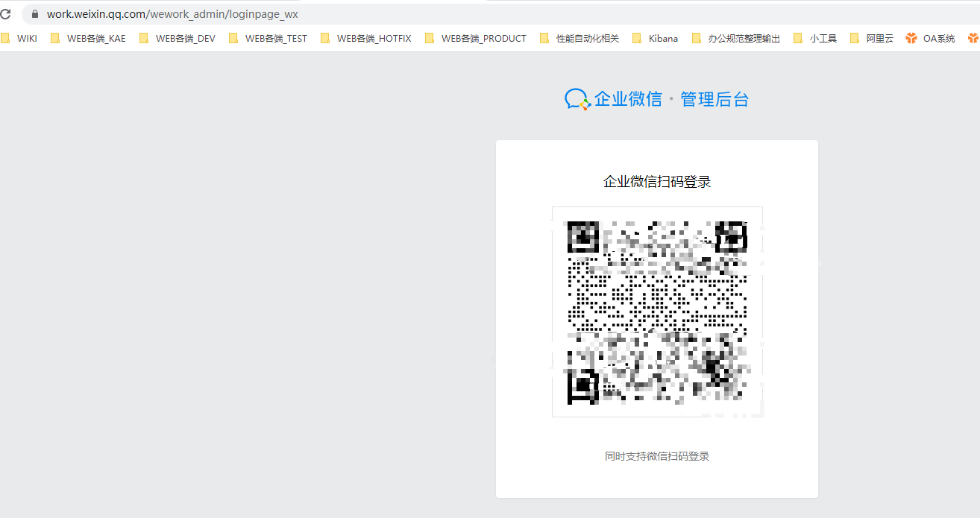This screenshot has width=980, height=518.
Task: View site info via the lock icon
Action: coord(34,14)
